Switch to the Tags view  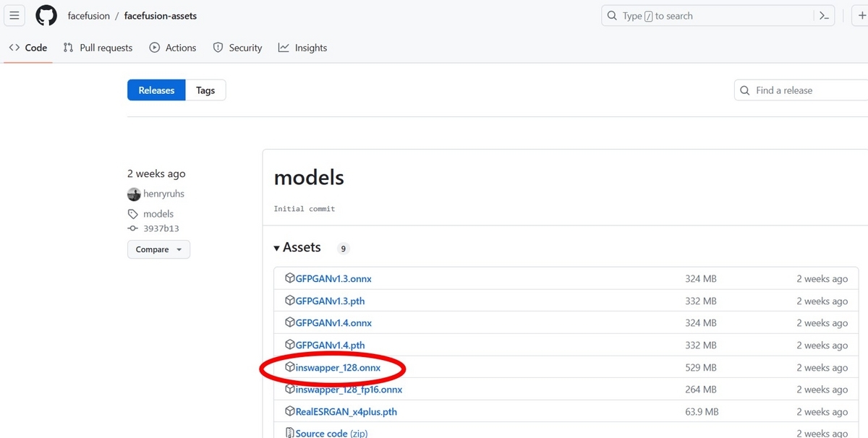click(205, 90)
